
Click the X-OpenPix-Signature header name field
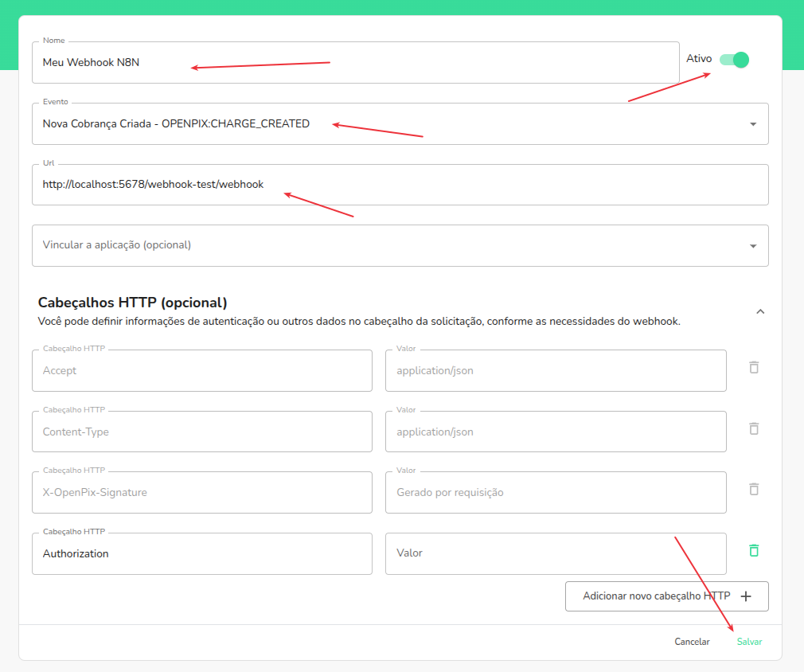(201, 493)
